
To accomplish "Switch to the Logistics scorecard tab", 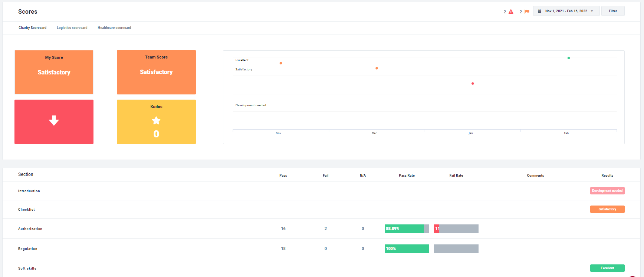I will [72, 28].
